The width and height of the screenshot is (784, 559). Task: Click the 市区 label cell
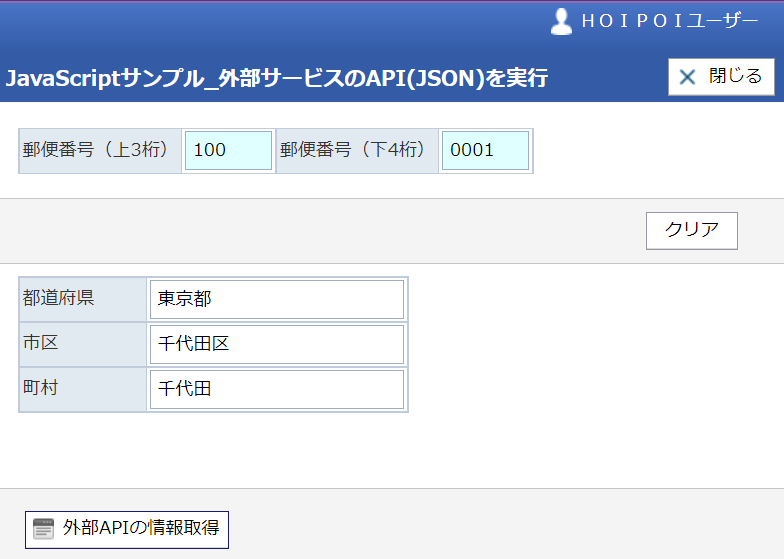tap(82, 344)
